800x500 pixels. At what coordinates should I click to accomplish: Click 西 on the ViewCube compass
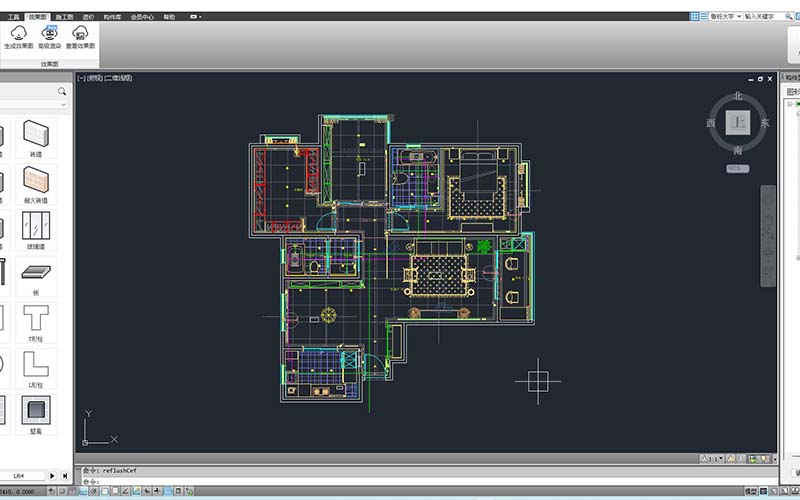pos(711,122)
